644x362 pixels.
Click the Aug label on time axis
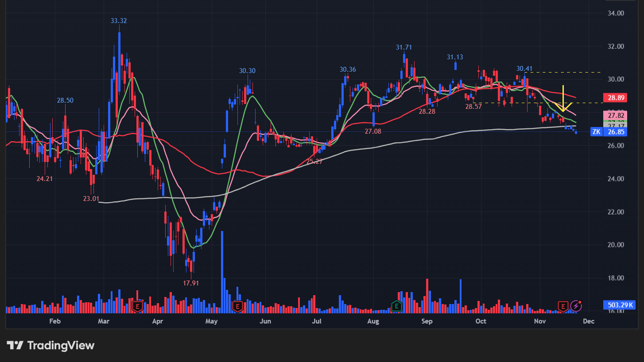[x=373, y=321]
